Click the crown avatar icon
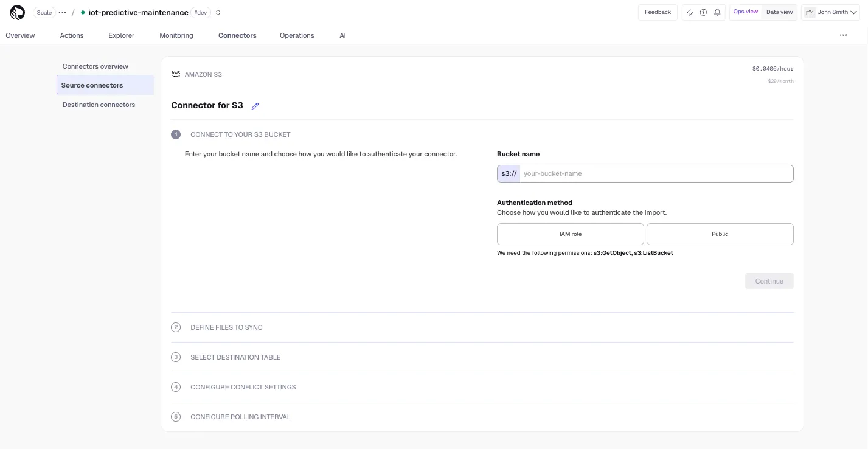This screenshot has width=868, height=449. coord(810,12)
